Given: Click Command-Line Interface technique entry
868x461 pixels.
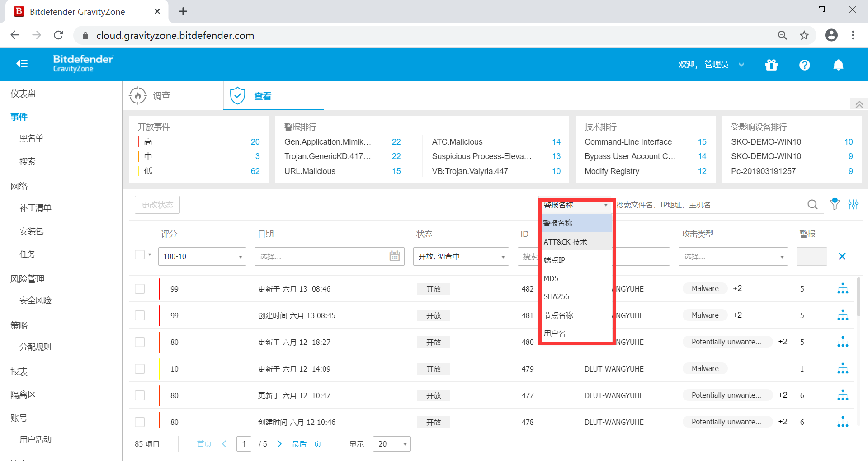Looking at the screenshot, I should [x=628, y=142].
